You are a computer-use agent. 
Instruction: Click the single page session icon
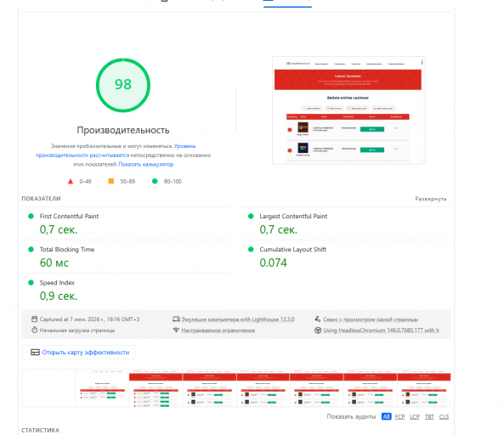point(318,319)
